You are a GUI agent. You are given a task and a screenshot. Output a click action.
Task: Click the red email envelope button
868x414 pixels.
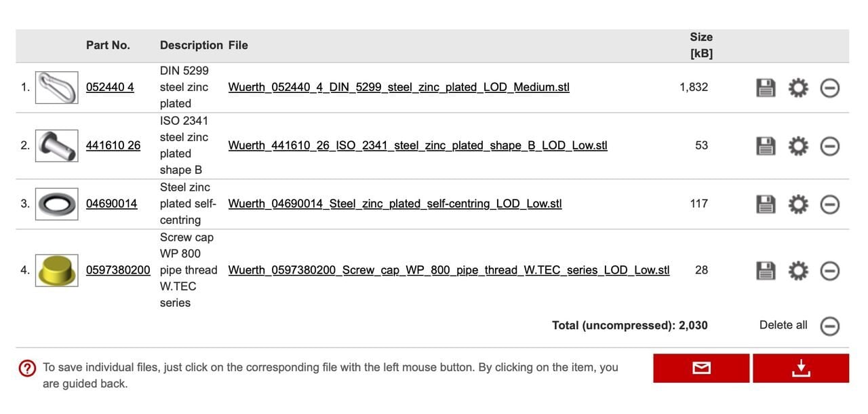701,368
